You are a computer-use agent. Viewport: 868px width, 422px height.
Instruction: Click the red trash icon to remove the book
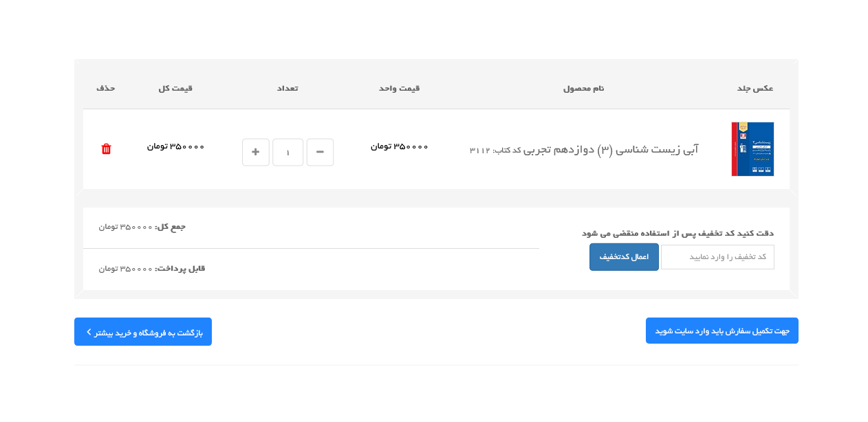point(106,149)
